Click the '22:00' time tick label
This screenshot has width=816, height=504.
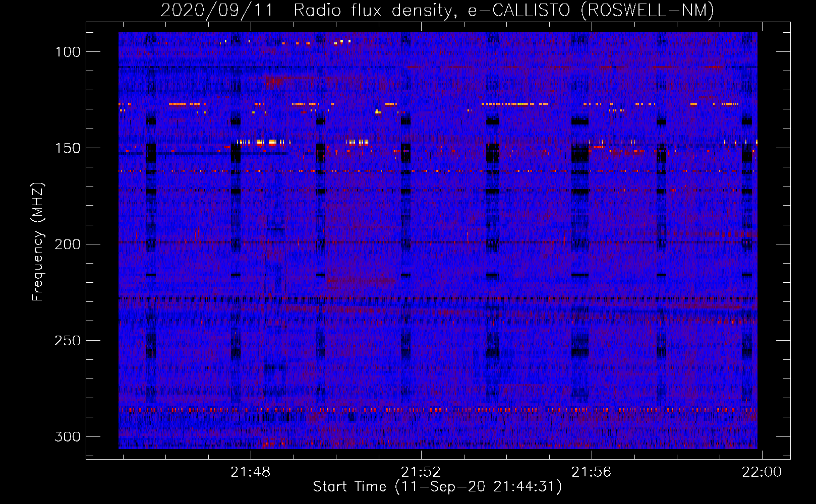(x=762, y=472)
